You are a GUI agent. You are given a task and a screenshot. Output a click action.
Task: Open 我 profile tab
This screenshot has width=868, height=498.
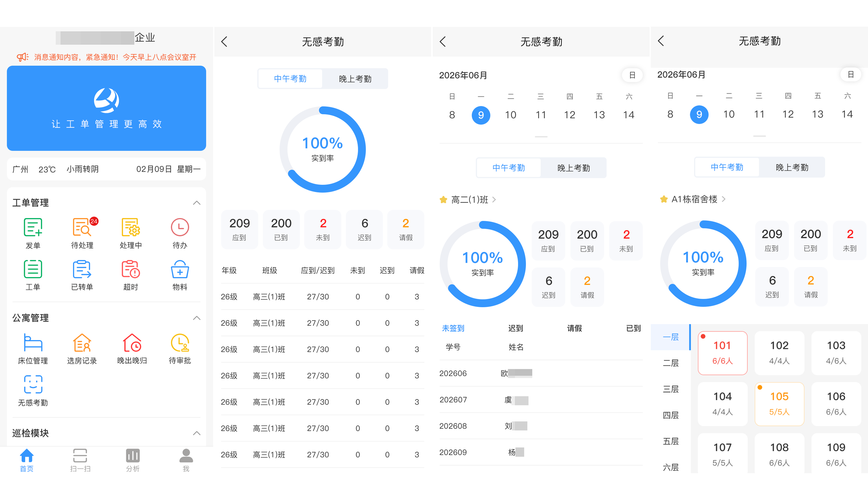186,460
